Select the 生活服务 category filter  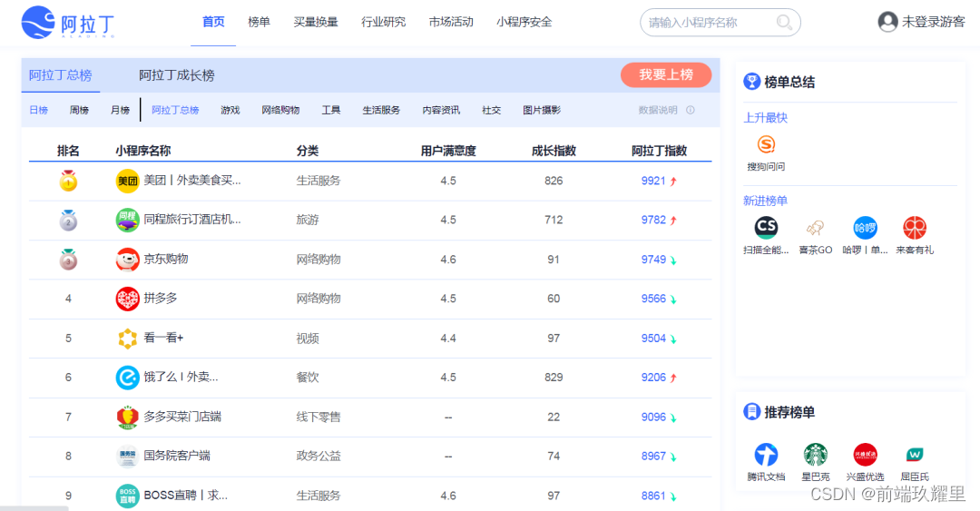(x=381, y=110)
